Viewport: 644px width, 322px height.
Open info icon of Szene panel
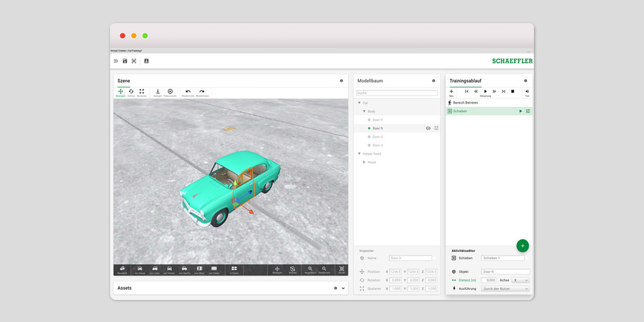341,81
